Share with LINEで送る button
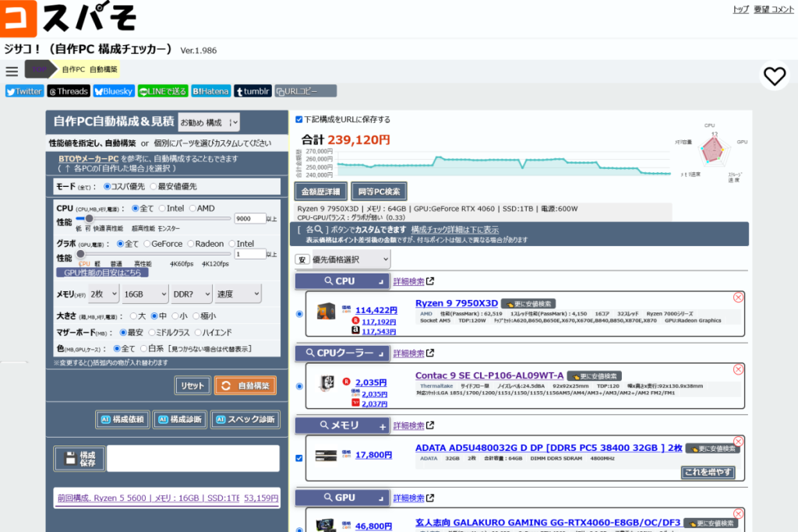This screenshot has height=532, width=798. 163,91
